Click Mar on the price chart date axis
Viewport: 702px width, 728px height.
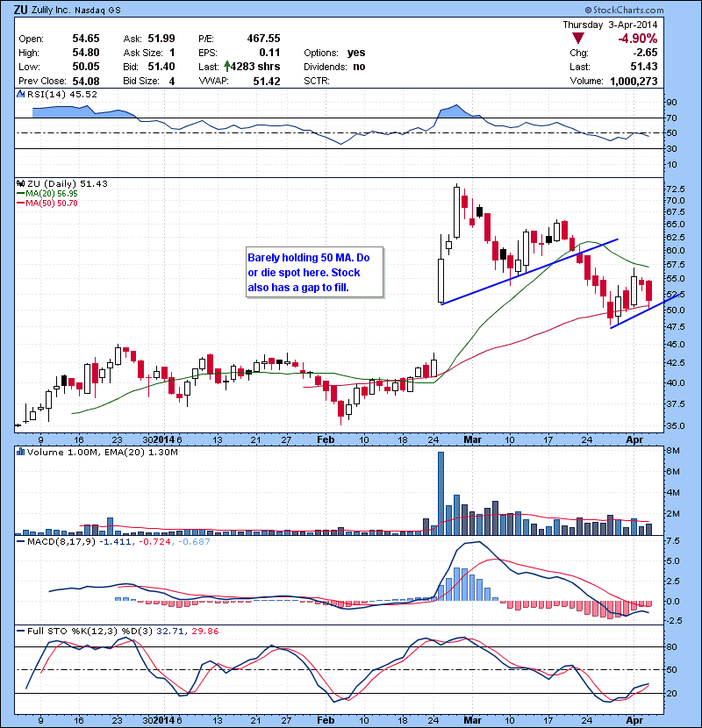473,439
